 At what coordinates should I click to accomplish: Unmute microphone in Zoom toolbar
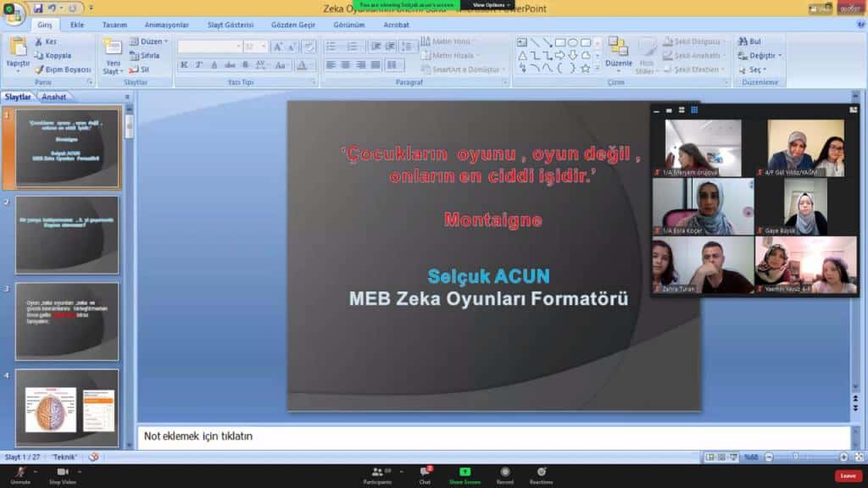pyautogui.click(x=20, y=476)
